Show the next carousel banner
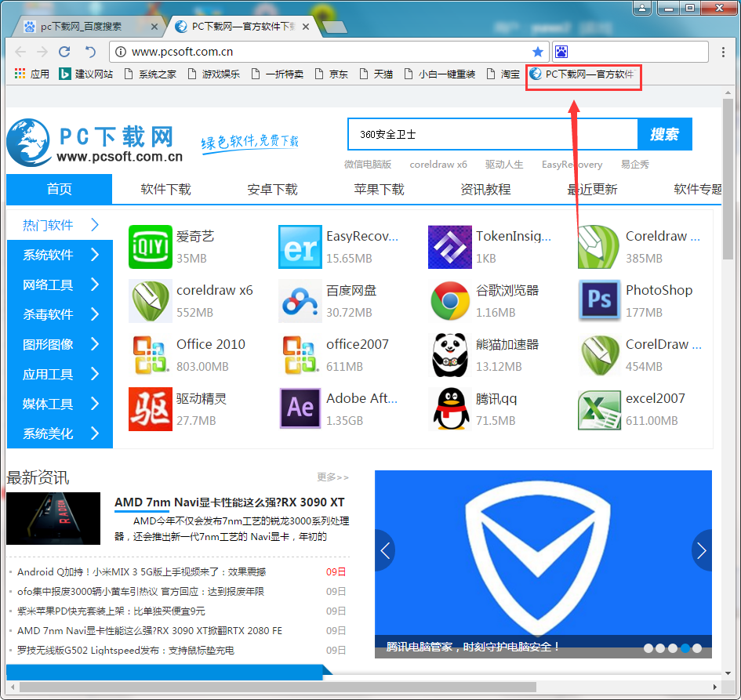This screenshot has height=700, width=741. tap(702, 550)
